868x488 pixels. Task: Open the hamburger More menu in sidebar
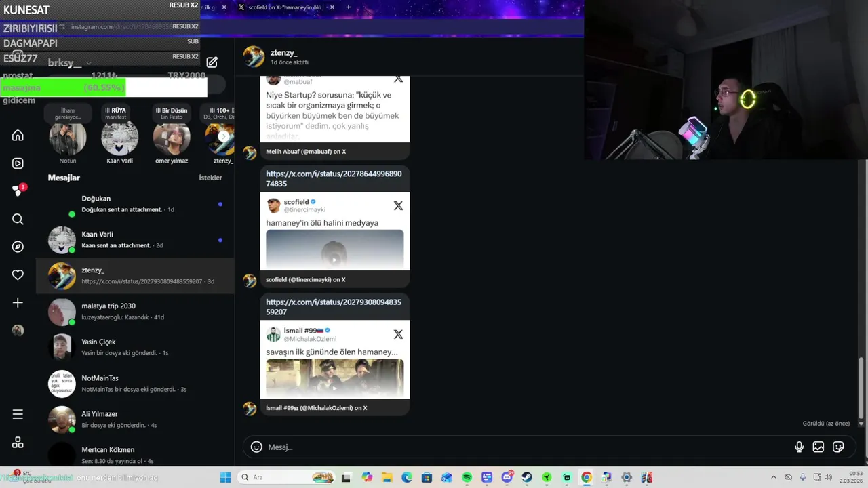coord(18,414)
